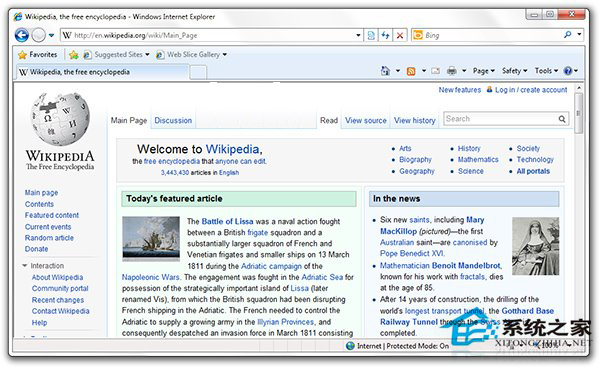Click the Featured content sidebar link
Image resolution: width=600 pixels, height=367 pixels.
(x=52, y=215)
